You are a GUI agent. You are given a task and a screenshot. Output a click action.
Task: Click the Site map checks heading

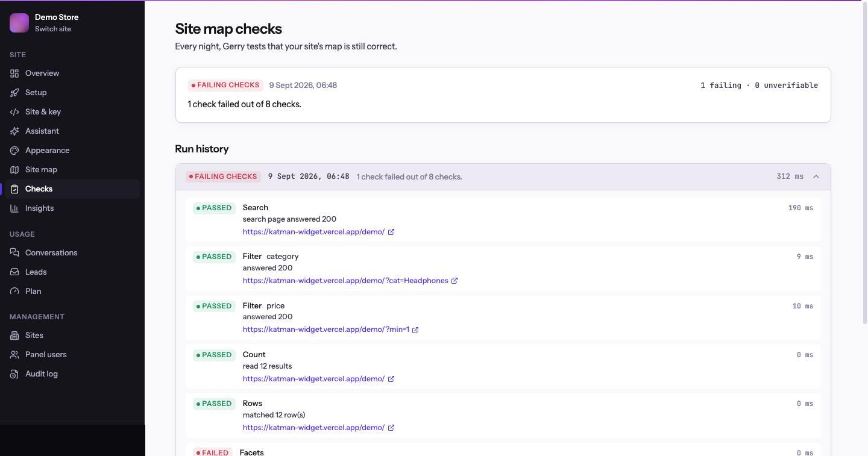coord(228,29)
